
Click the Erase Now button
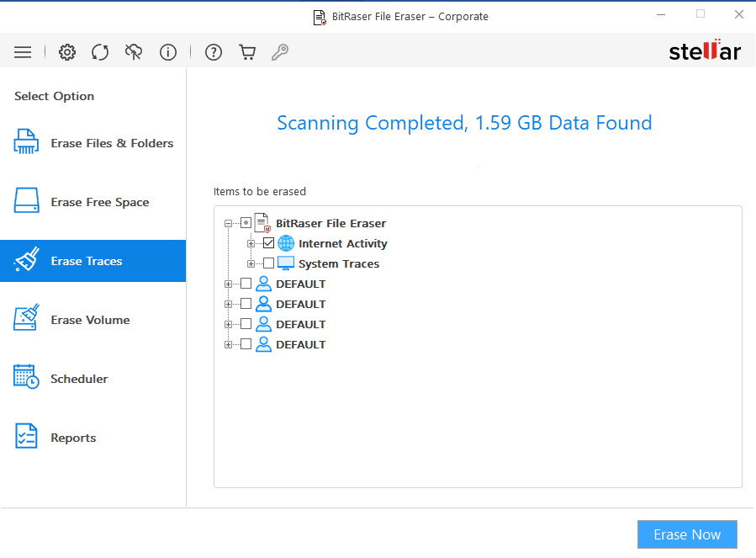tap(687, 534)
